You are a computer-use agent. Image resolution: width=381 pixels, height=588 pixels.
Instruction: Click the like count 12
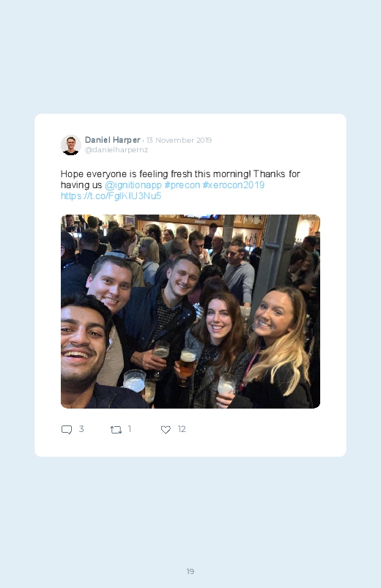point(182,429)
